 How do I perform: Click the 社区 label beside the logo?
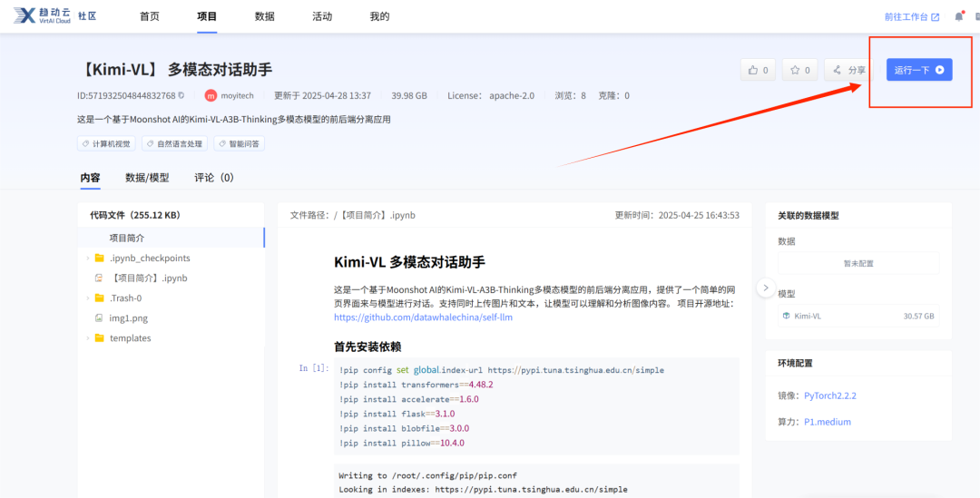pos(87,17)
